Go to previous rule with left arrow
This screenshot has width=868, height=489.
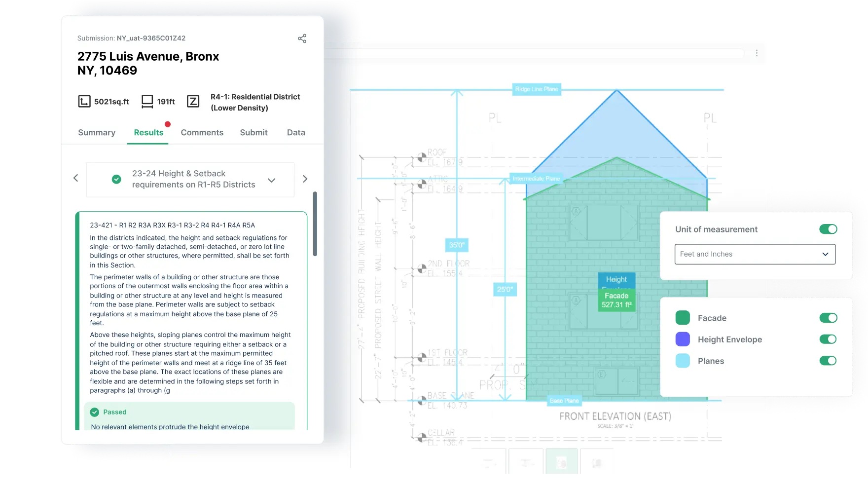click(x=75, y=178)
